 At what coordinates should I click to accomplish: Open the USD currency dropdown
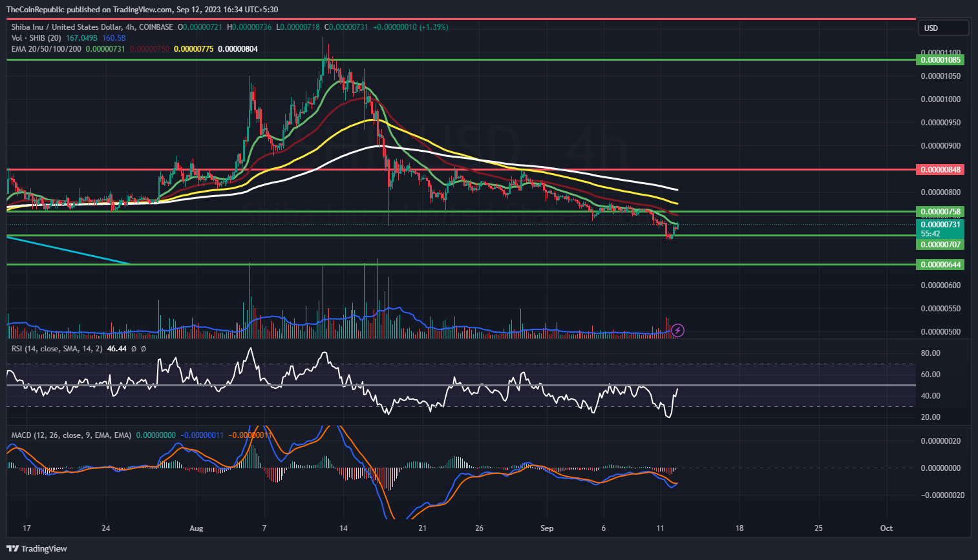coord(943,28)
